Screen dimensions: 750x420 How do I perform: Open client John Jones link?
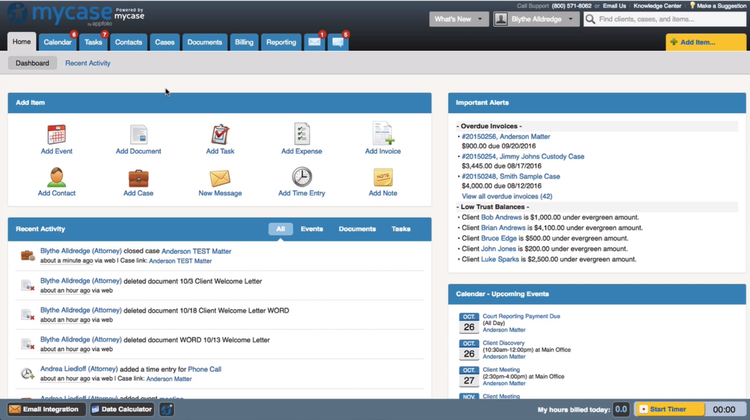coord(498,249)
